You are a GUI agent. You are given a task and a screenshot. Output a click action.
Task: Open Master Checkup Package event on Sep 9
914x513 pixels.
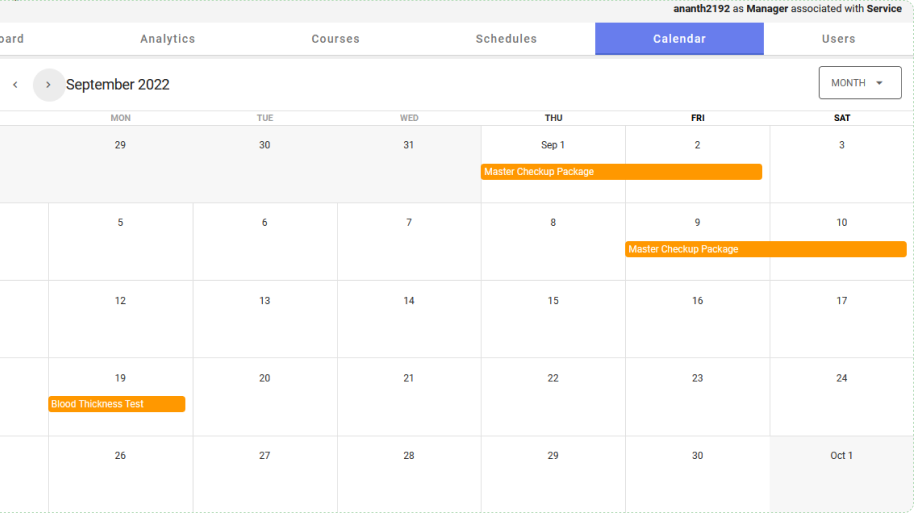click(x=765, y=249)
